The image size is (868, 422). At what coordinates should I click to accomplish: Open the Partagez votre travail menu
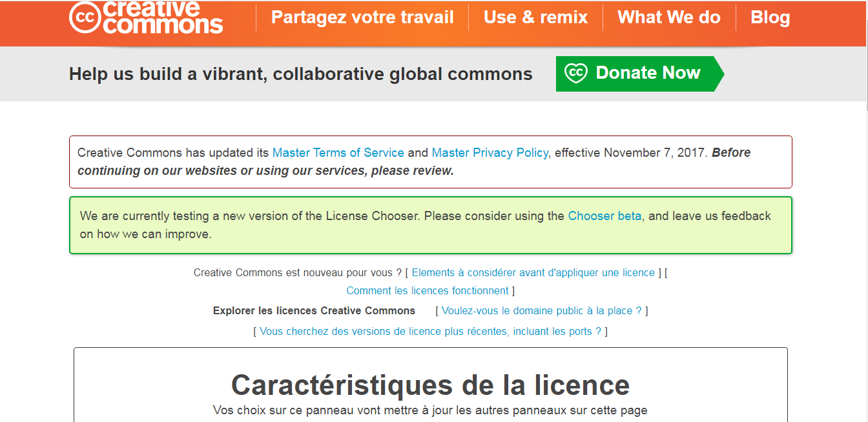[x=362, y=17]
